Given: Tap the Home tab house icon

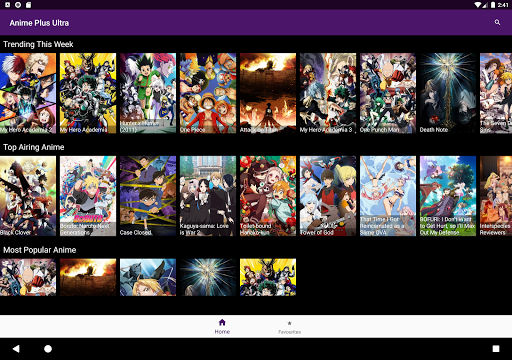Looking at the screenshot, I should [x=222, y=322].
